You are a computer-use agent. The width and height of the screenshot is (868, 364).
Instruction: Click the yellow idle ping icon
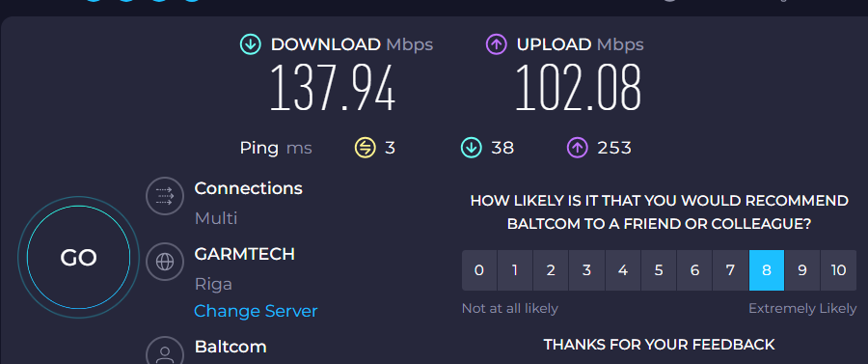[365, 148]
